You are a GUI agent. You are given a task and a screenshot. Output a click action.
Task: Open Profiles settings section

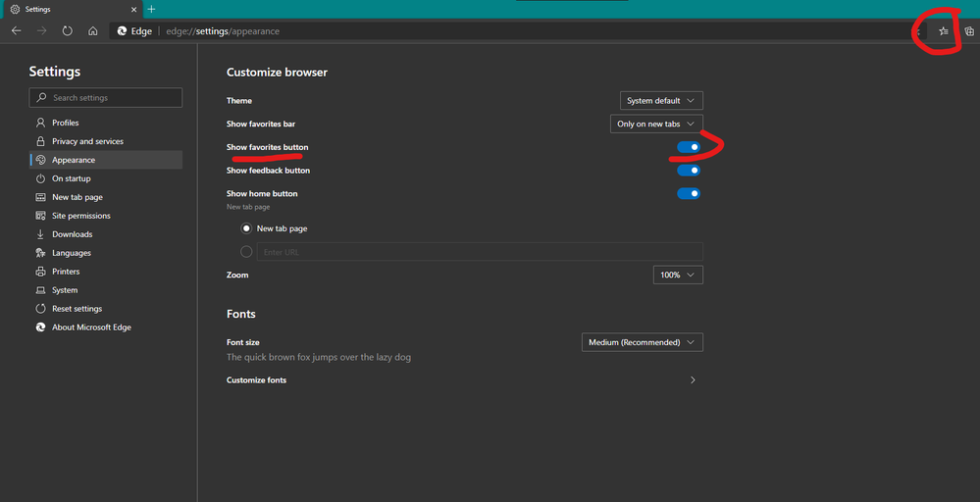[x=106, y=123]
